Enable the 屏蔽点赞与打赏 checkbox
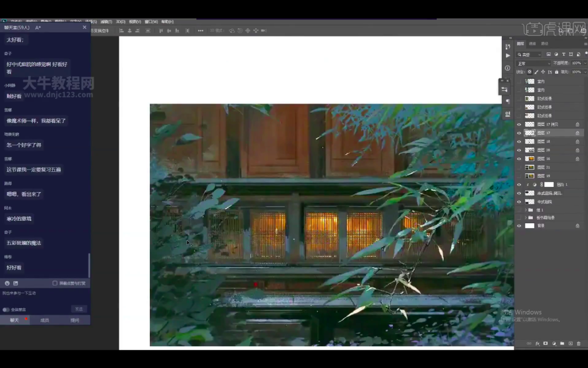This screenshot has height=368, width=588. coord(55,283)
